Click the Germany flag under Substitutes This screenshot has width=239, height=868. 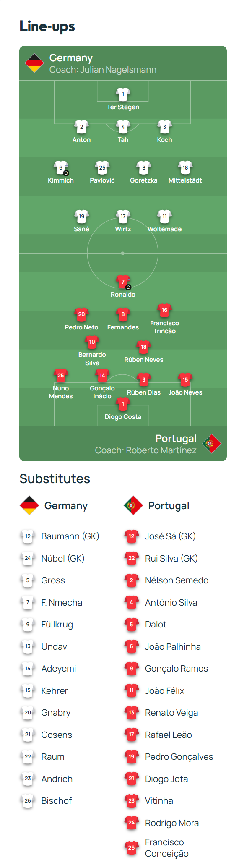(29, 505)
